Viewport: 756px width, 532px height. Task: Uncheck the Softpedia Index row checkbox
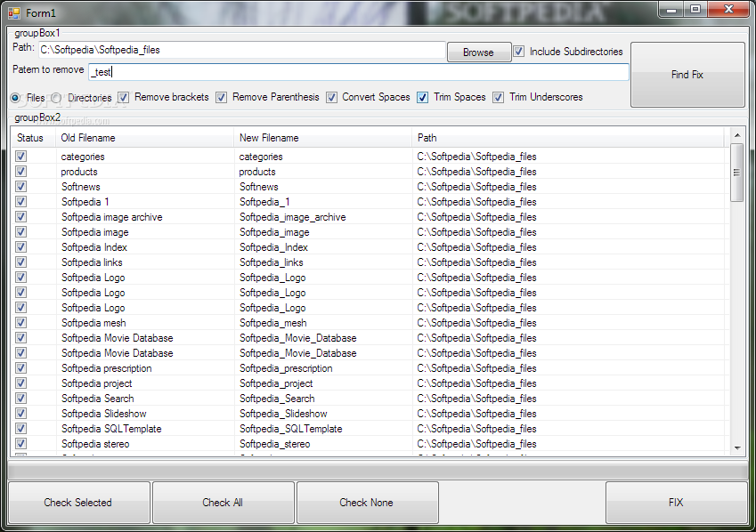[x=20, y=246]
